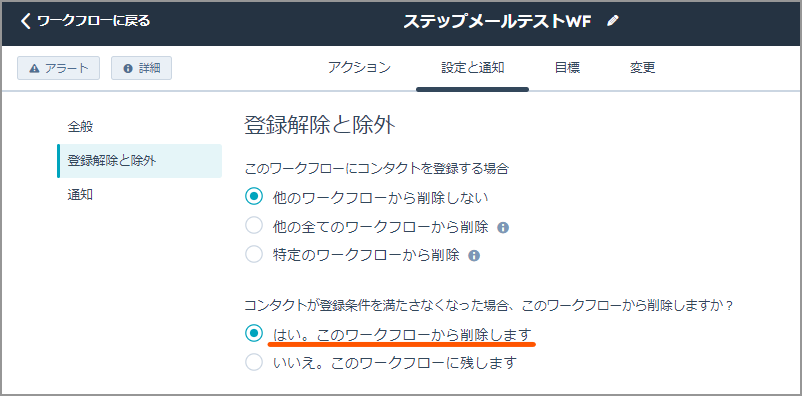802x396 pixels.
Task: Show the info tooltip for 特定のワークフローから削除
Action: [474, 255]
